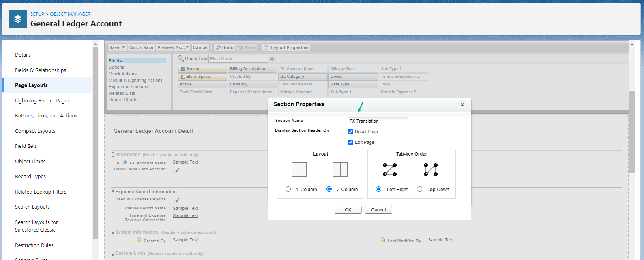Click the 1-Column layout icon
The width and height of the screenshot is (644, 260).
[x=299, y=170]
